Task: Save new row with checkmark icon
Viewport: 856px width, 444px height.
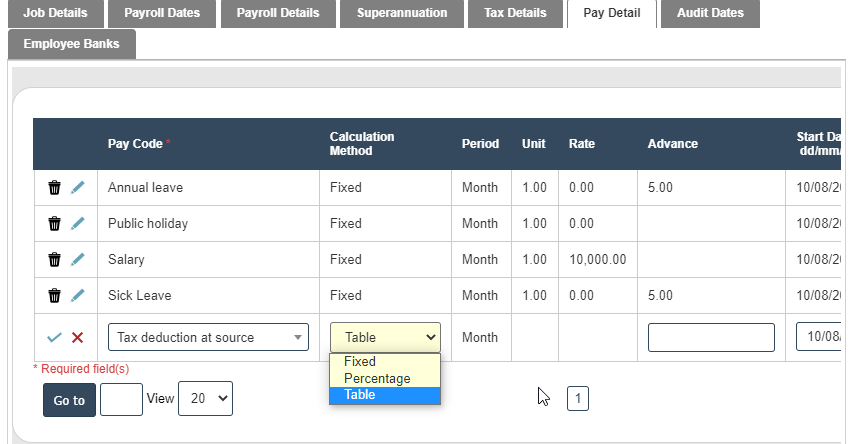Action: pos(54,338)
